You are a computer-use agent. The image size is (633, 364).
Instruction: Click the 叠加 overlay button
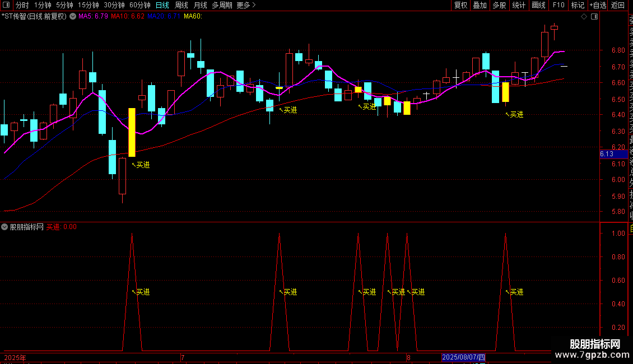click(480, 5)
